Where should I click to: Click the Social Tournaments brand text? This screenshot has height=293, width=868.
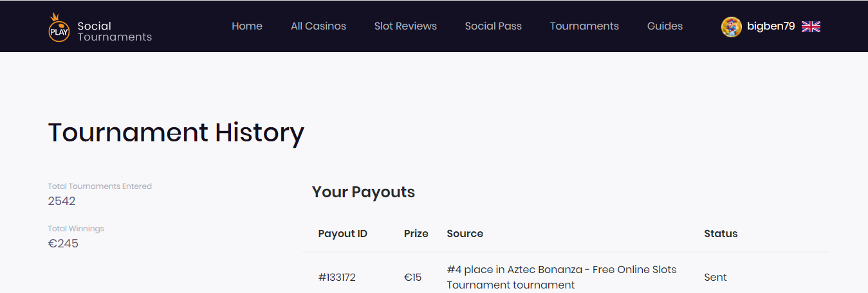115,31
